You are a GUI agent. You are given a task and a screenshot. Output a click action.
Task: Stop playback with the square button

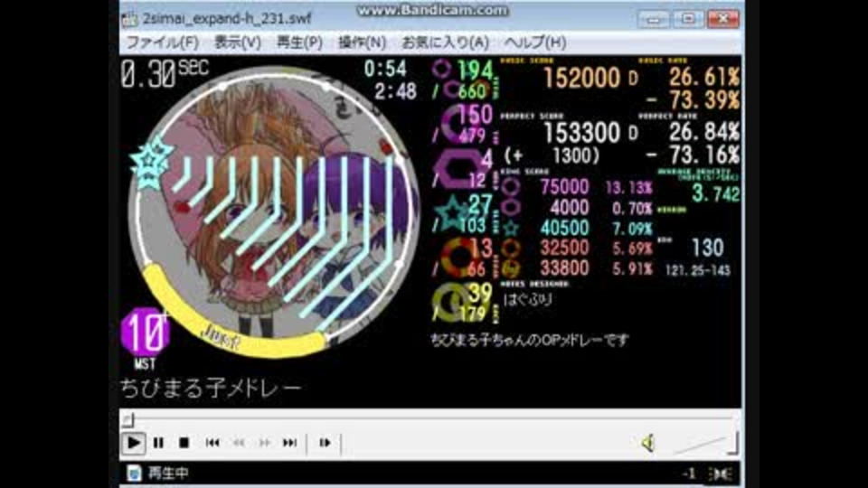184,443
